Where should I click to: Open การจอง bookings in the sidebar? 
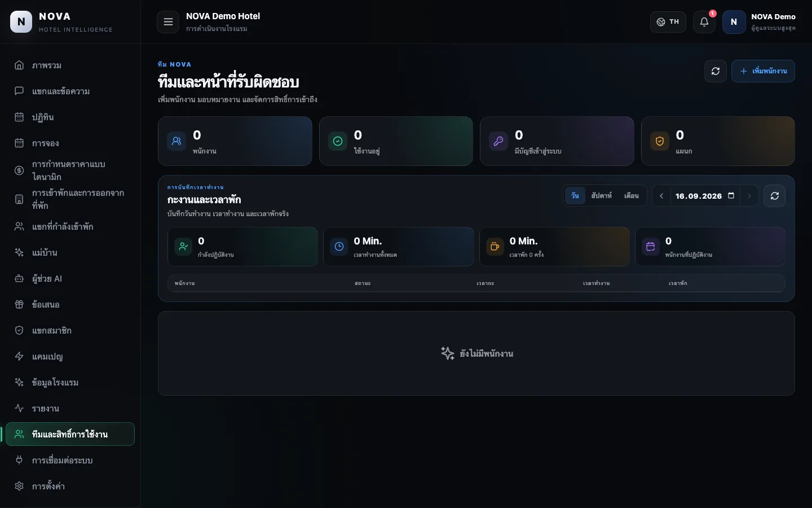[70, 143]
